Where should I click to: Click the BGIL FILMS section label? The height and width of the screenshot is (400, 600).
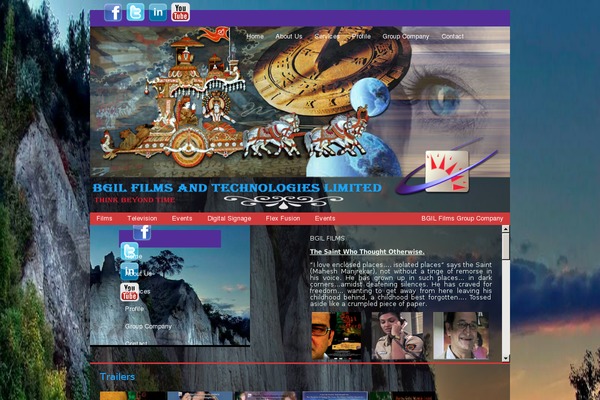pos(327,238)
